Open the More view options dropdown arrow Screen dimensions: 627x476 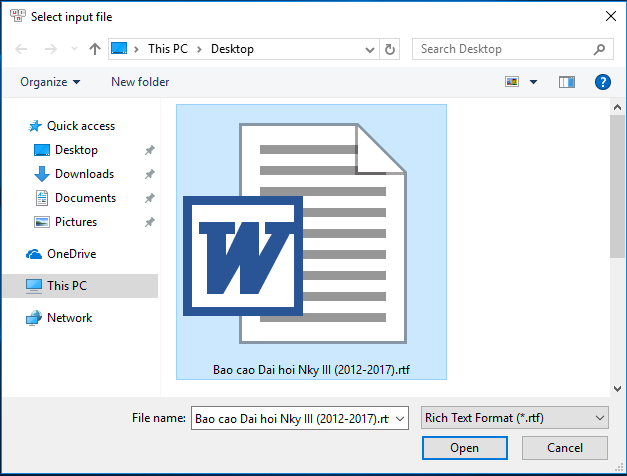point(533,82)
